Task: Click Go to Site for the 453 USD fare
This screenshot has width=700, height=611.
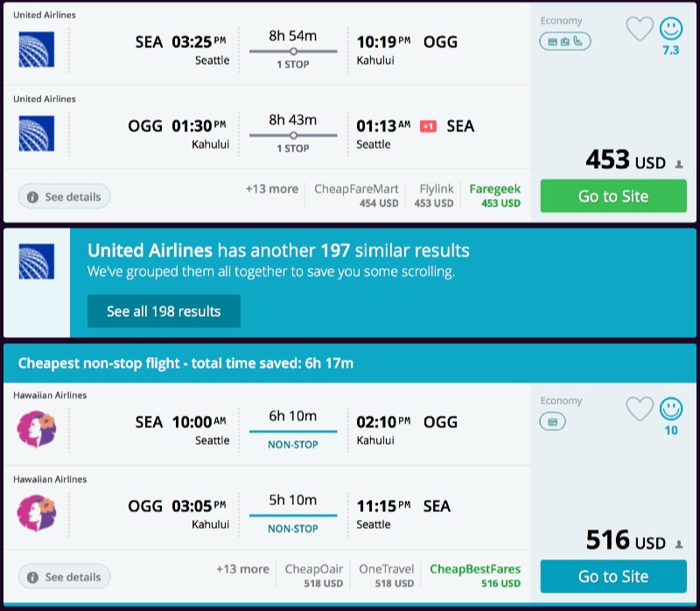Action: 612,196
